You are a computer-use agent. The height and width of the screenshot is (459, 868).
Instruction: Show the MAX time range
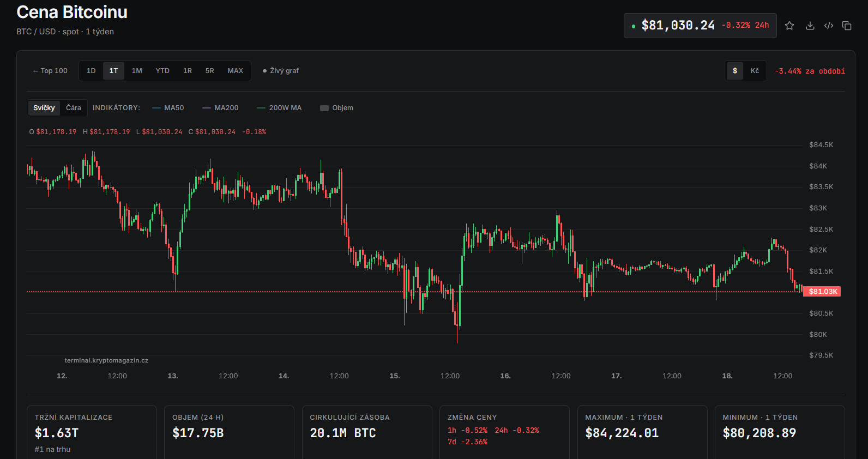236,71
